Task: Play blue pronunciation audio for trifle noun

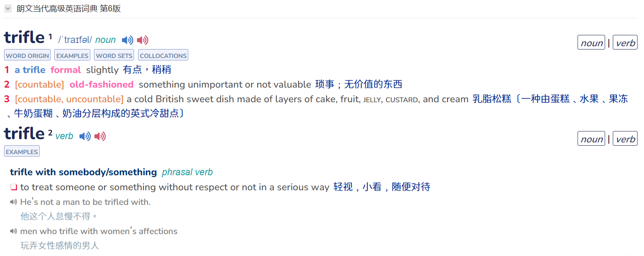Action: 128,40
